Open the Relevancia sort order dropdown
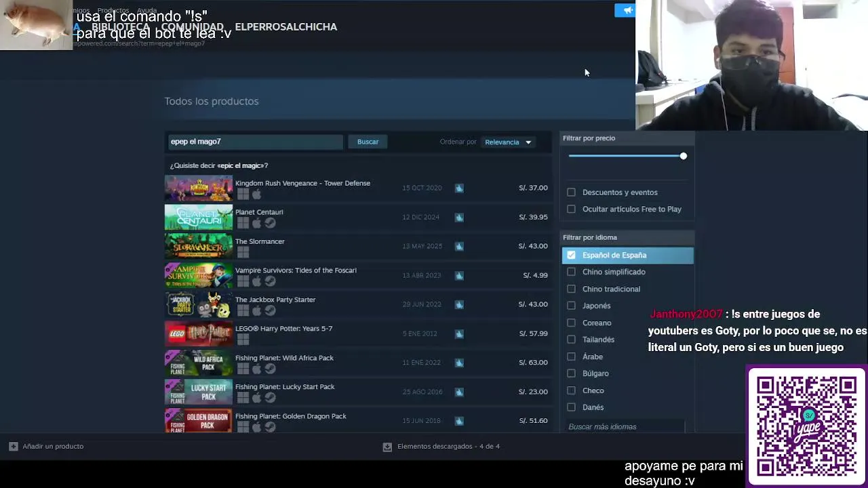 tap(508, 142)
